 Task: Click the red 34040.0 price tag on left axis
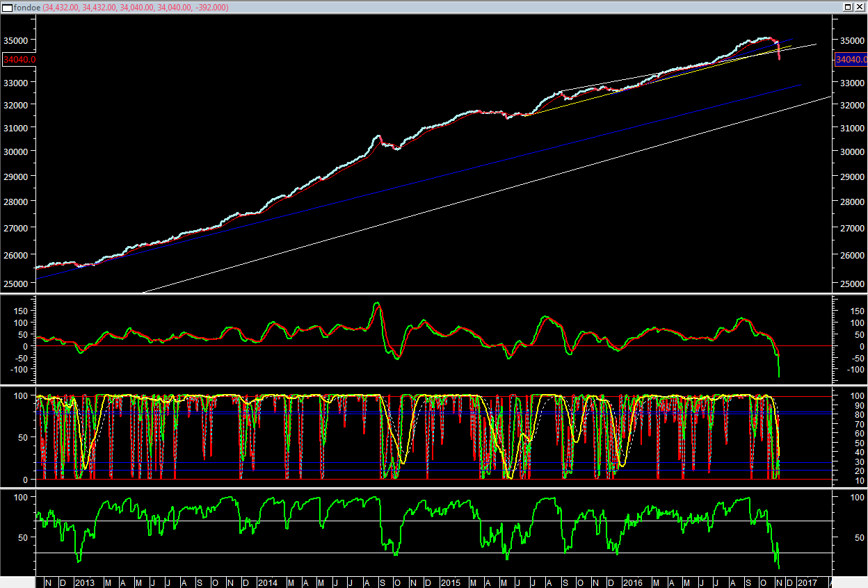[x=19, y=60]
